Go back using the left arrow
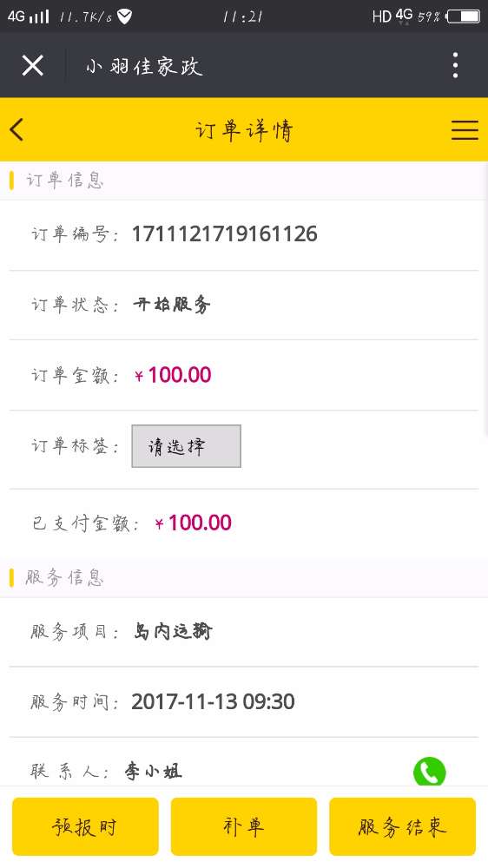 [x=16, y=129]
